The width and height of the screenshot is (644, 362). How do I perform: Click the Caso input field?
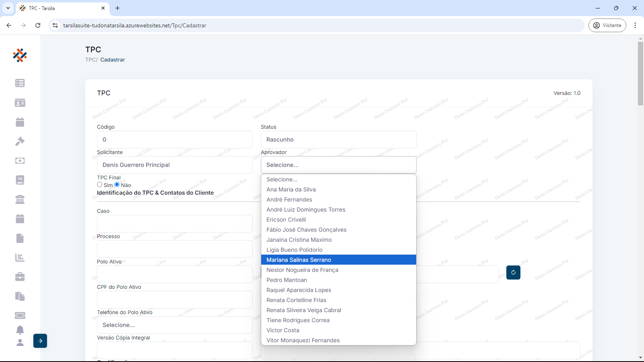[175, 224]
